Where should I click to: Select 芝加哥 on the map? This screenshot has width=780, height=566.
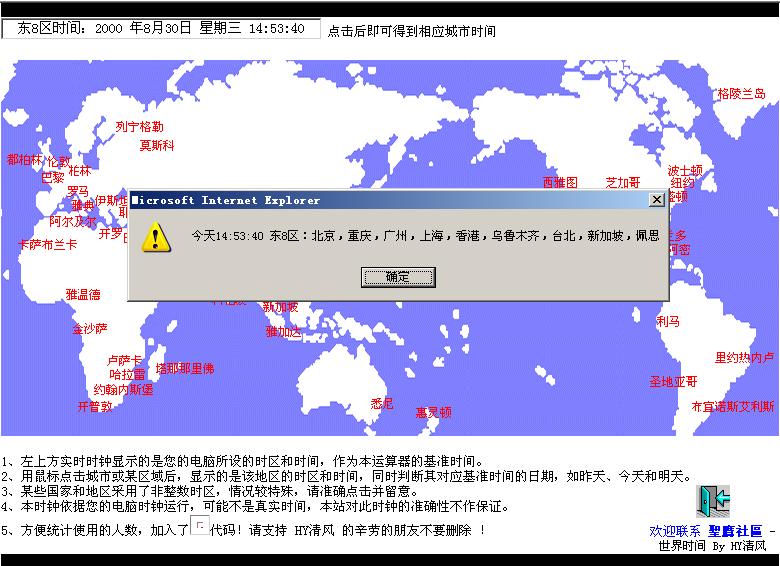(x=622, y=182)
